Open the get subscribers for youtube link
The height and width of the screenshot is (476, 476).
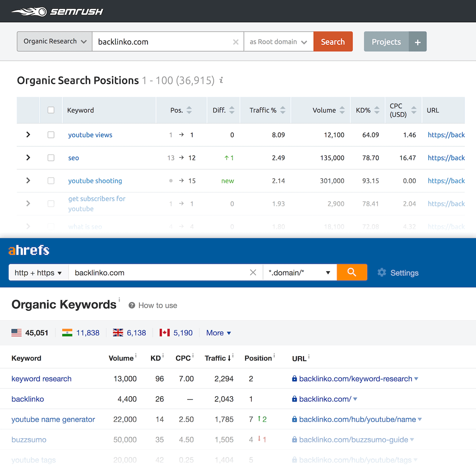(x=97, y=203)
